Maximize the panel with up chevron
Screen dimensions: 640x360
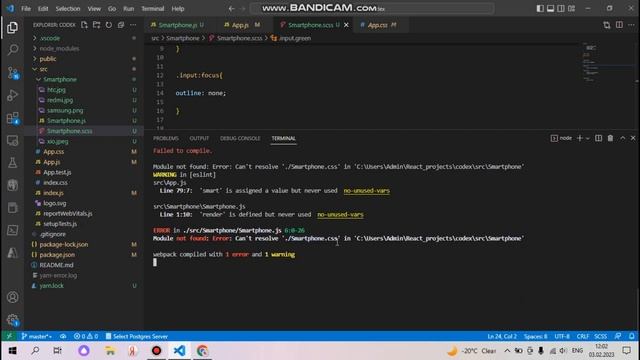click(x=622, y=138)
